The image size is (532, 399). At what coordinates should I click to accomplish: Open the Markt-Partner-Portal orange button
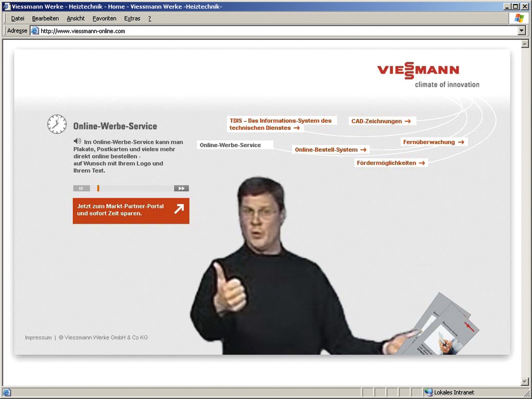click(x=131, y=211)
